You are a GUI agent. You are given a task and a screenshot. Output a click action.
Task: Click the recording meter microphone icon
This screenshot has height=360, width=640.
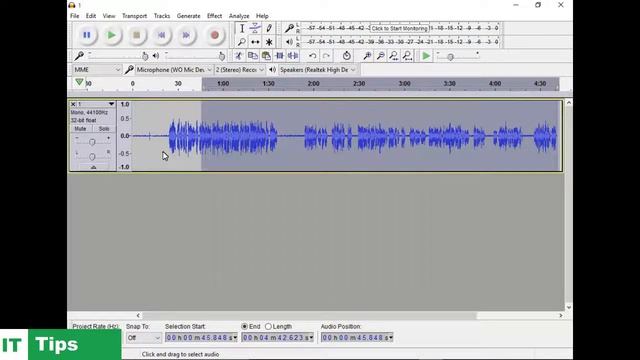(x=289, y=28)
